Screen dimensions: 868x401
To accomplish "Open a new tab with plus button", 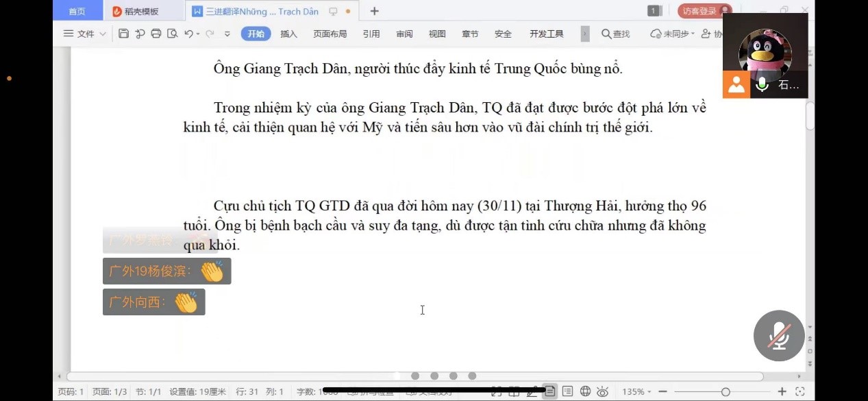I will click(374, 11).
